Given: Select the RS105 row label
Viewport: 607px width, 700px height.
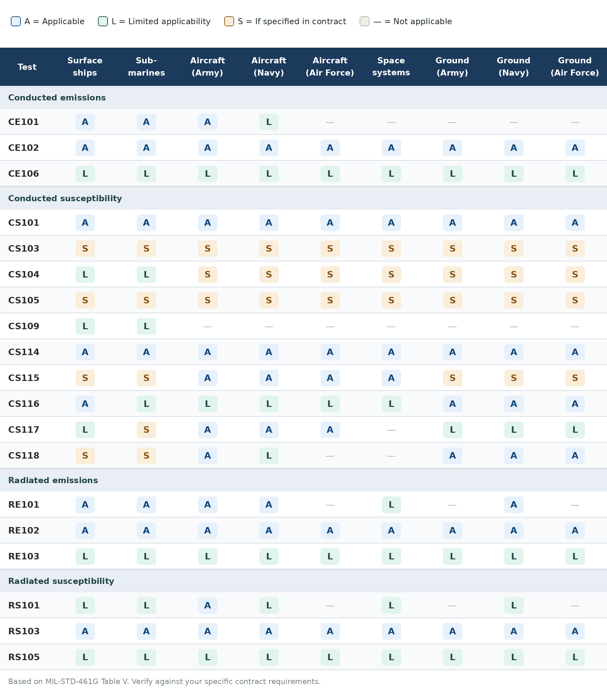Looking at the screenshot, I should point(24,657).
